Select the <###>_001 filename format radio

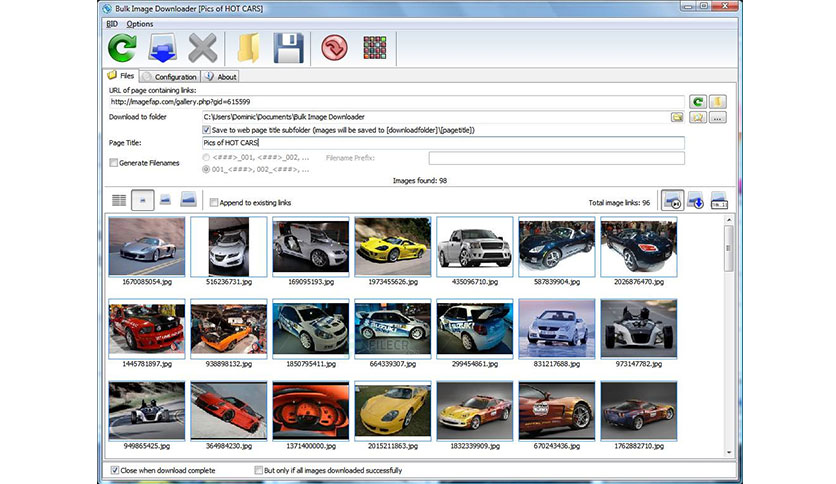point(206,158)
